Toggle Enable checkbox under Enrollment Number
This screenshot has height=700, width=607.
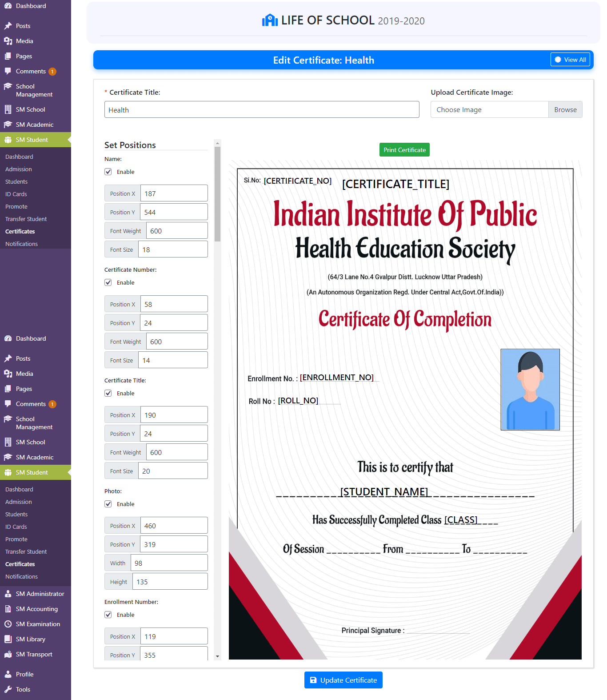108,615
